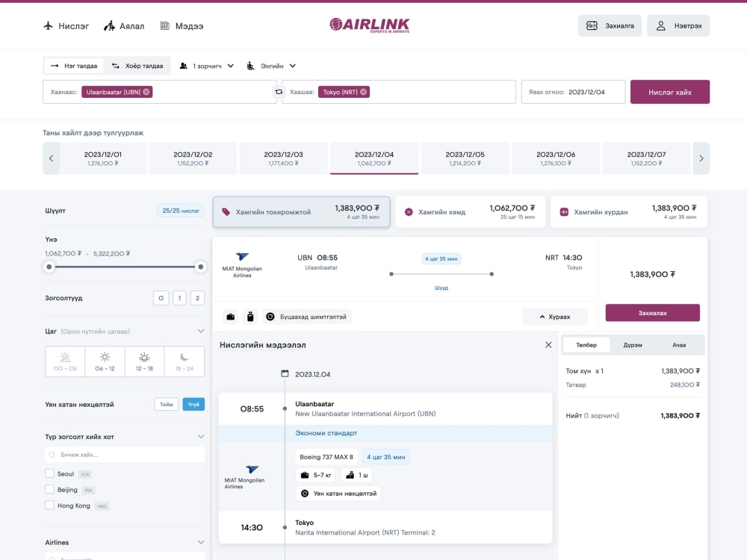Open the Энгийн cabin class dropdown
Screen dimensions: 747x560
click(x=272, y=66)
